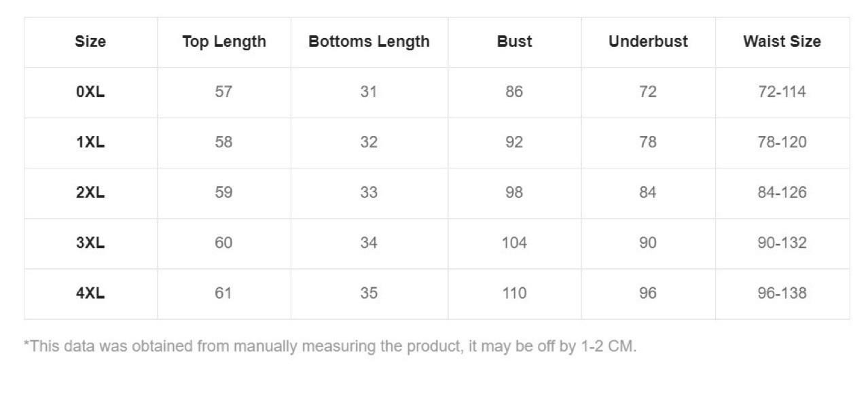The width and height of the screenshot is (868, 396).
Task: Click the Bottoms Length column header
Action: click(x=369, y=41)
